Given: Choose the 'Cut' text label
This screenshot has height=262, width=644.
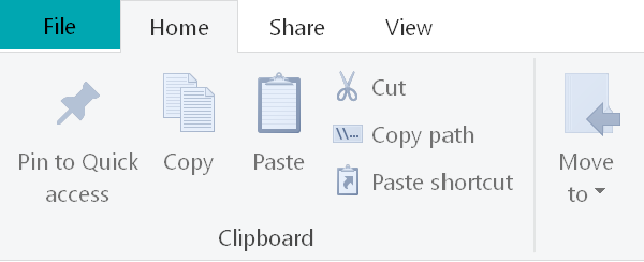Looking at the screenshot, I should [x=389, y=88].
